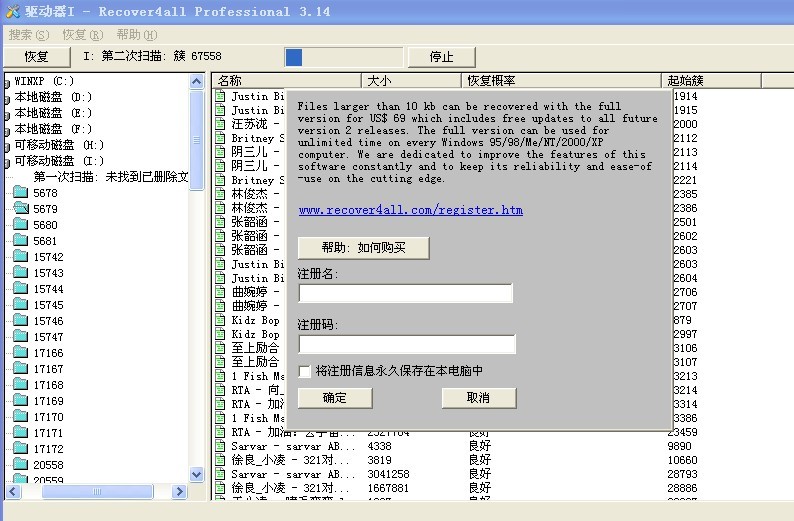Expand 本地磁盘 (F:) drive node

(x=7, y=130)
